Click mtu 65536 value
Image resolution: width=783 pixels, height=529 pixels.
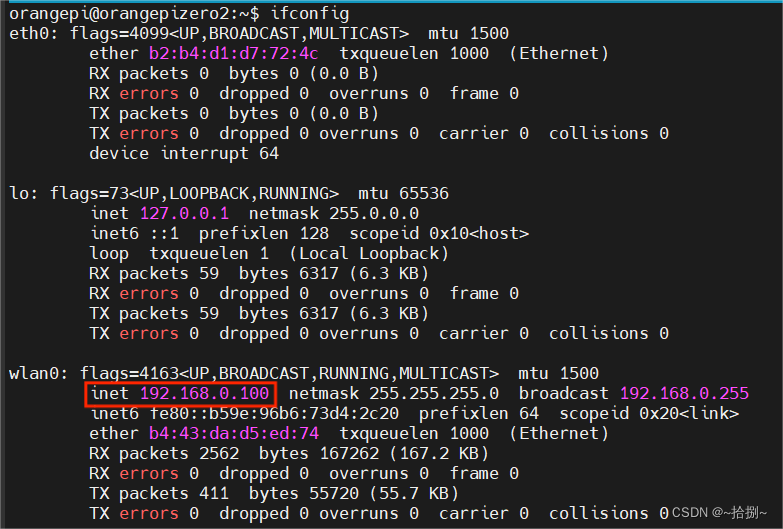click(423, 193)
